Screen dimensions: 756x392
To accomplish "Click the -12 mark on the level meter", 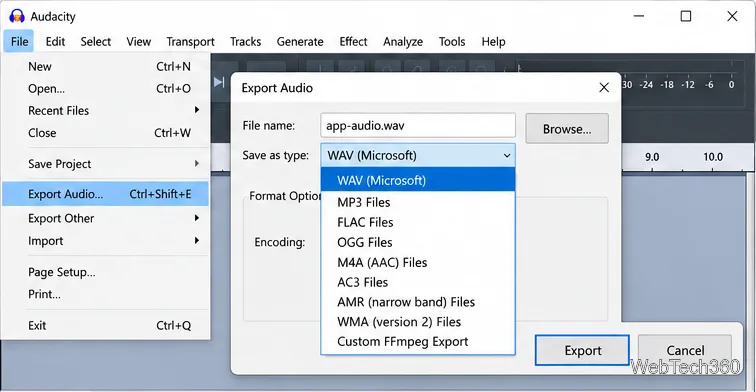I will point(688,85).
